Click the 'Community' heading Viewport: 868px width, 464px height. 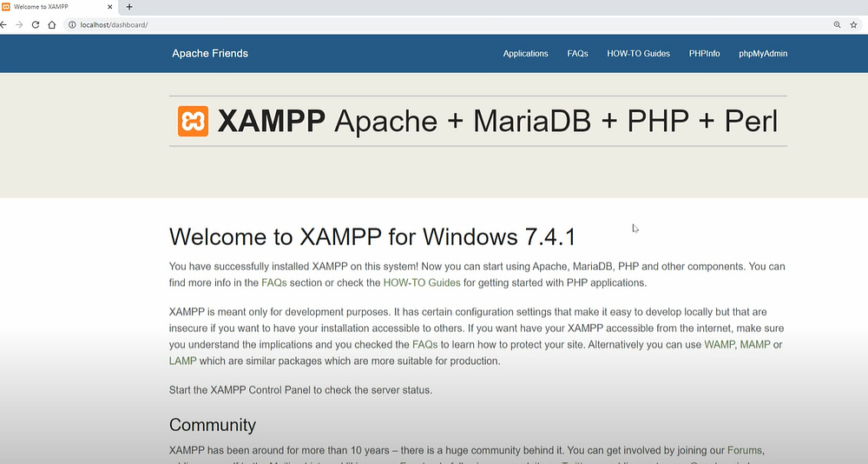[213, 425]
